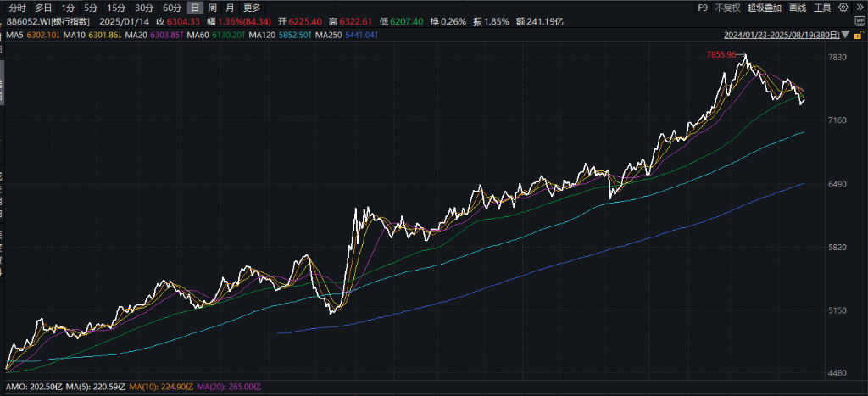
Task: Select the 日 daily period
Action: click(x=194, y=8)
